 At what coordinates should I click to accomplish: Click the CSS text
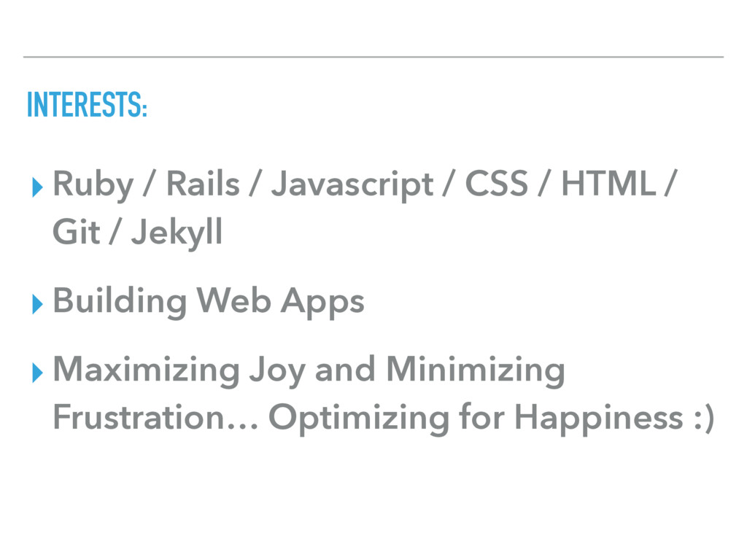click(496, 183)
